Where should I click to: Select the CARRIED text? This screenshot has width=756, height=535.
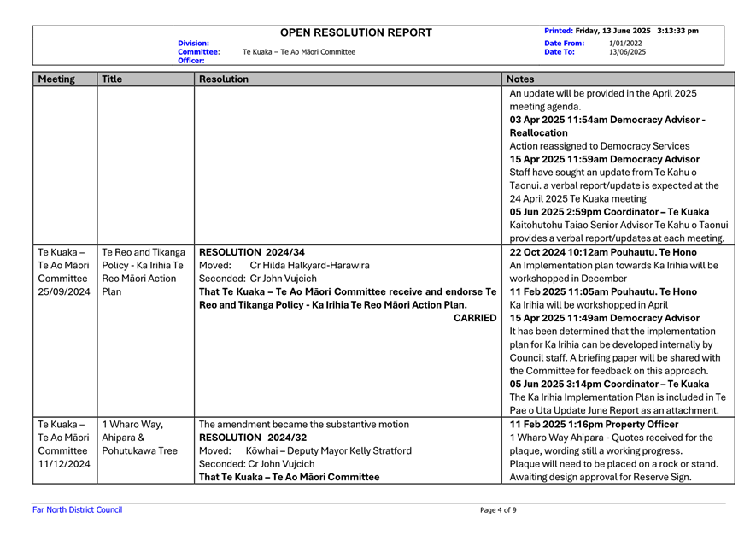tap(475, 318)
